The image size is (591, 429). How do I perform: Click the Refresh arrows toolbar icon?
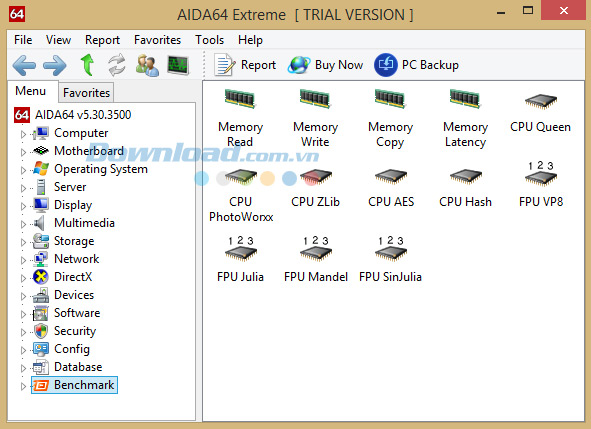[x=117, y=65]
